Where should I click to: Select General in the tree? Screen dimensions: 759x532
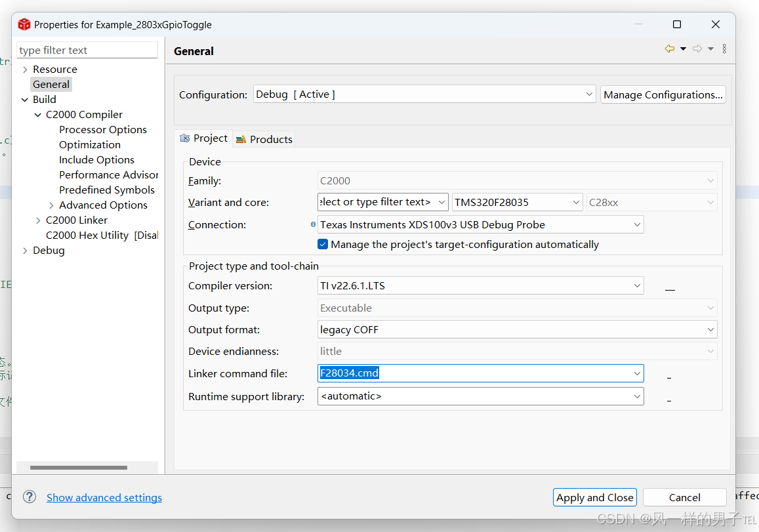coord(51,84)
